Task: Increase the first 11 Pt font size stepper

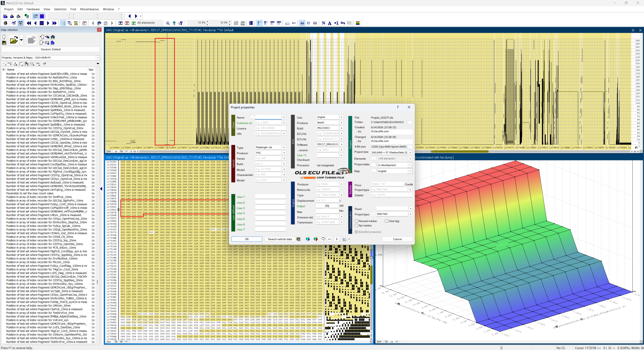Action: coord(208,22)
